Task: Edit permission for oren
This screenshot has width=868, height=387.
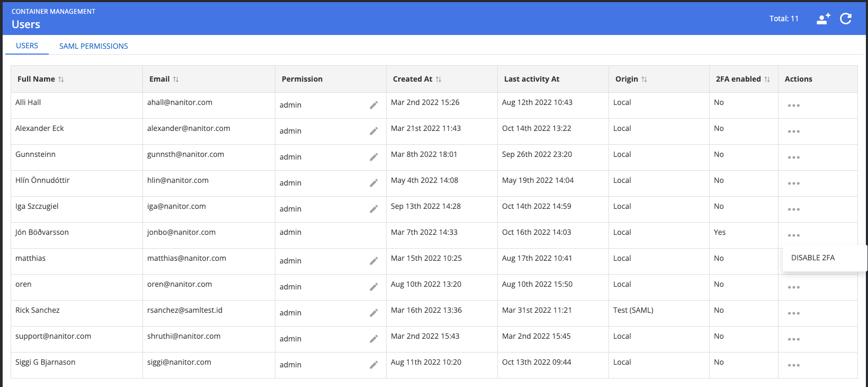Action: 373,287
